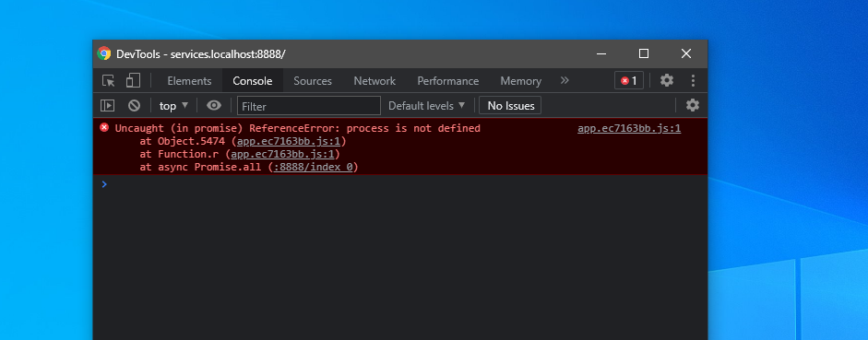Open the Object.5474 stack trace link

(288, 142)
